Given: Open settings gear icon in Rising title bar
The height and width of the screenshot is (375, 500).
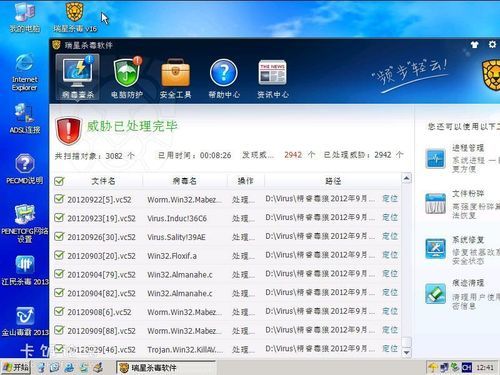Looking at the screenshot, I should [492, 44].
